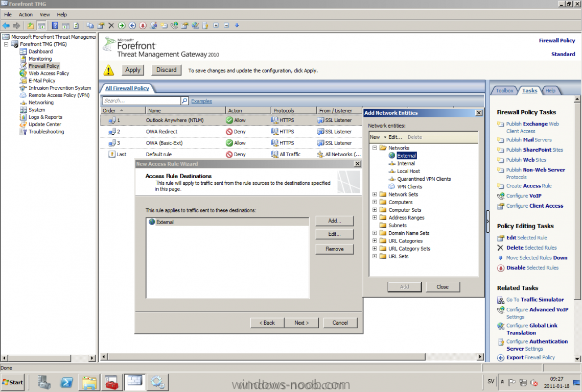Expand the Computer Sets folder
The image size is (582, 392).
pyautogui.click(x=375, y=210)
